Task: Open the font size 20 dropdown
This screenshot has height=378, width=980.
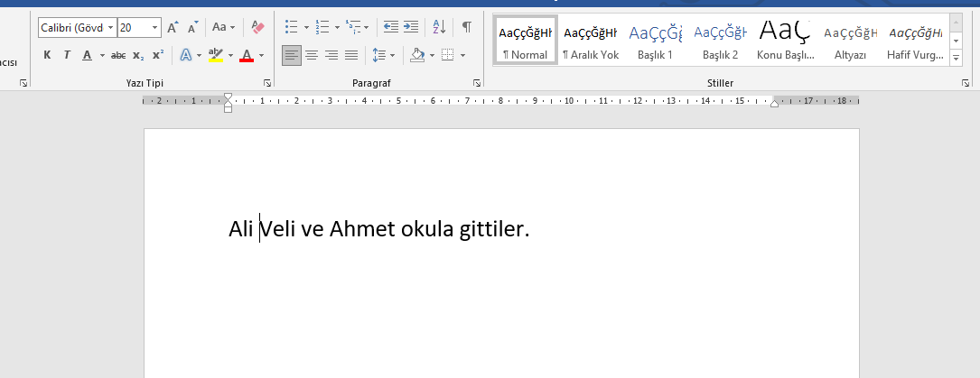Action: tap(154, 28)
